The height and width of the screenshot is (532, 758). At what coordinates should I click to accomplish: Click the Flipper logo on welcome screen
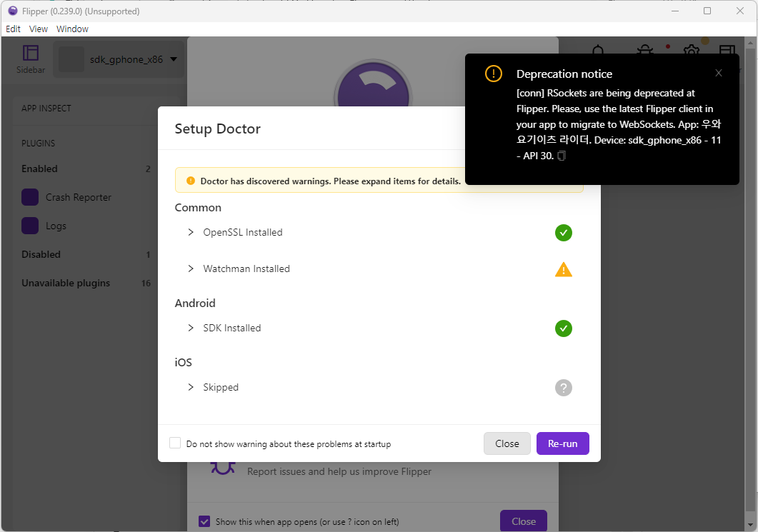coord(373,83)
